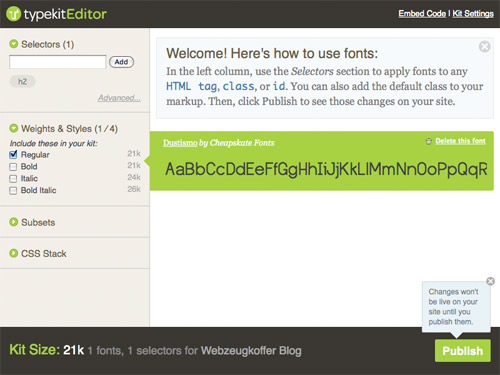Expand the Subsets section
Screen dimensions: 500x375
point(14,222)
